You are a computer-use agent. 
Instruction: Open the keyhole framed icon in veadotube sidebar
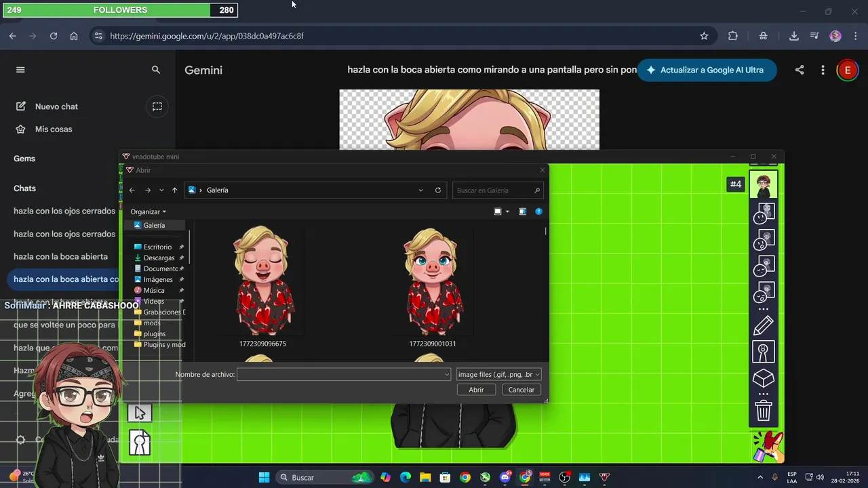pyautogui.click(x=764, y=352)
